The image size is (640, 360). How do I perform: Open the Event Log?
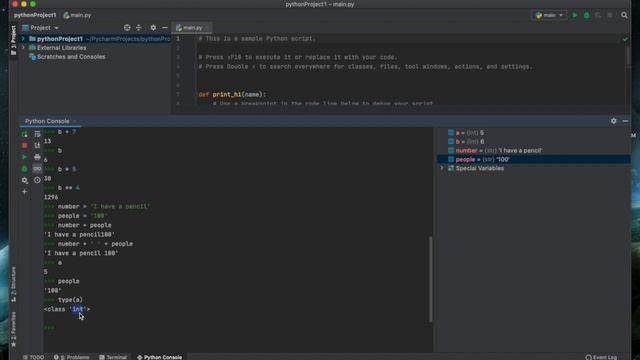point(601,357)
